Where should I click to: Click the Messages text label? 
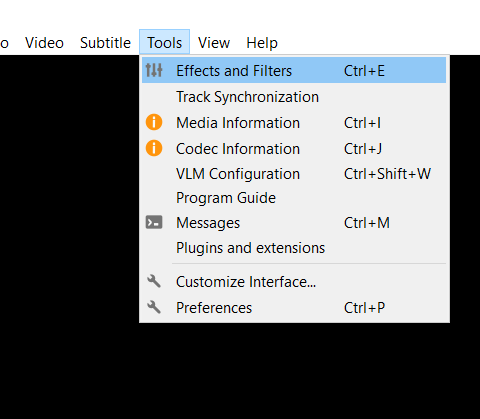[208, 223]
